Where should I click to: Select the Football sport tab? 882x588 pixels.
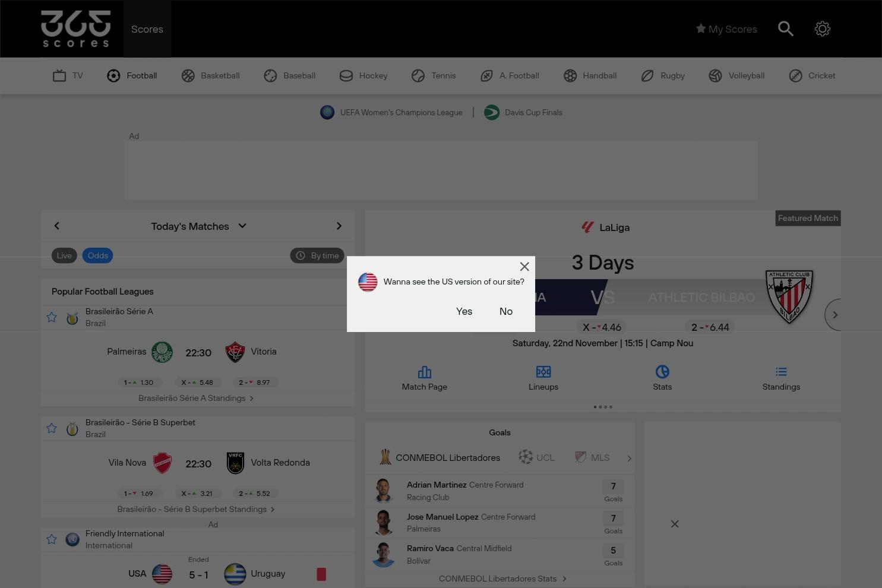132,75
